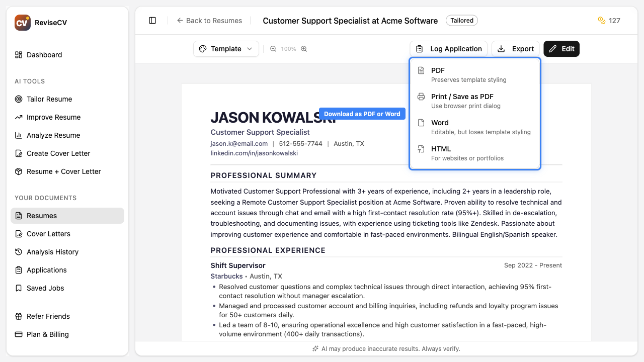
Task: Open the Dashboard
Action: click(44, 55)
